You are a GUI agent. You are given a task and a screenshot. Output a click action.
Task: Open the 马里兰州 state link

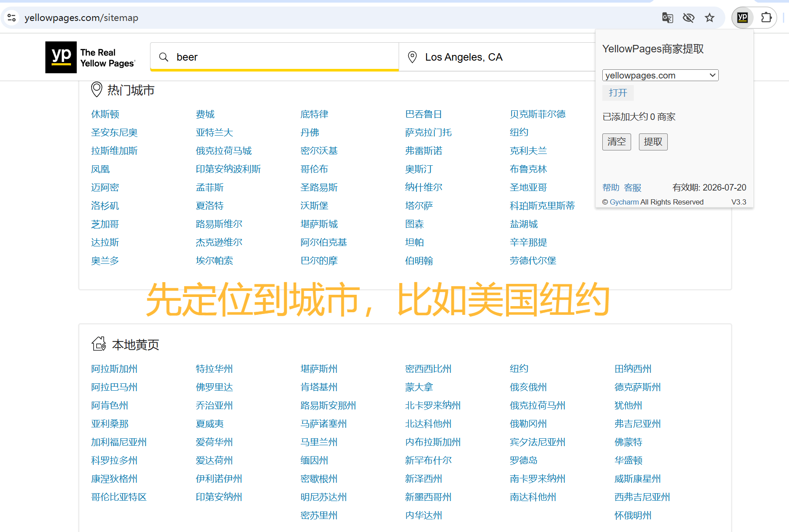[319, 442]
